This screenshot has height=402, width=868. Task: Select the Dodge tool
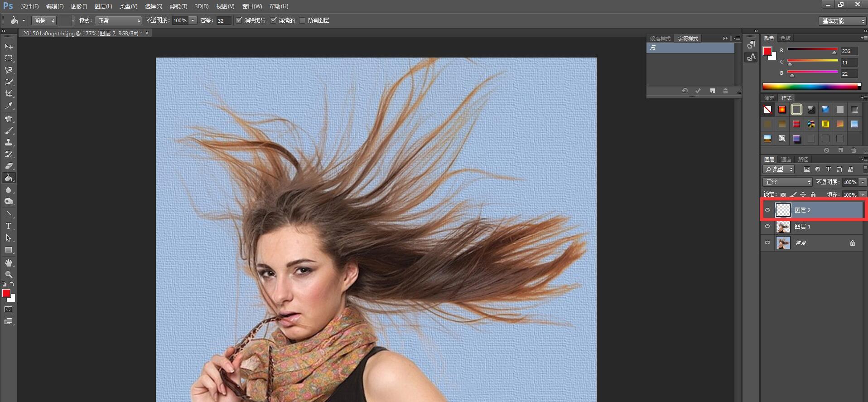click(9, 201)
